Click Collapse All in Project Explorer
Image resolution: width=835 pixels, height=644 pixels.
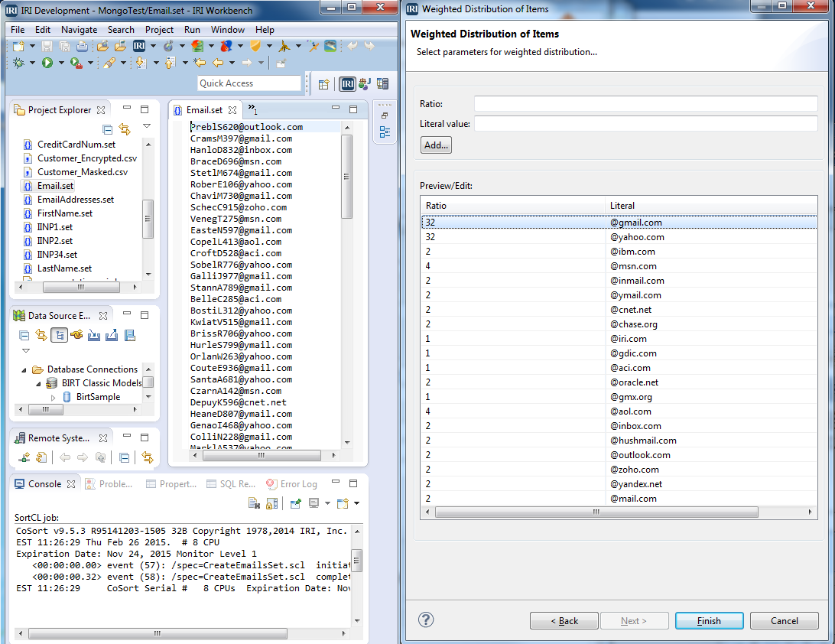pos(107,129)
